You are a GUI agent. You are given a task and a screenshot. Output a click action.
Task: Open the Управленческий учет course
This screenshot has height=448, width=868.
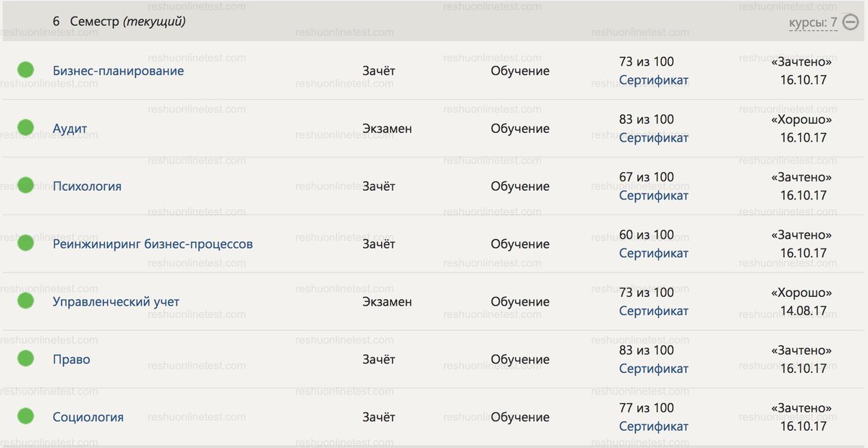tap(115, 301)
